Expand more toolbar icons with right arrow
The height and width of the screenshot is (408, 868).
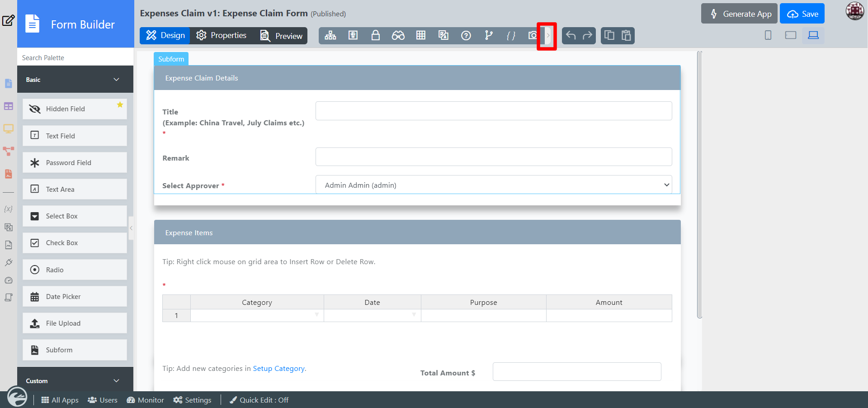(x=548, y=35)
